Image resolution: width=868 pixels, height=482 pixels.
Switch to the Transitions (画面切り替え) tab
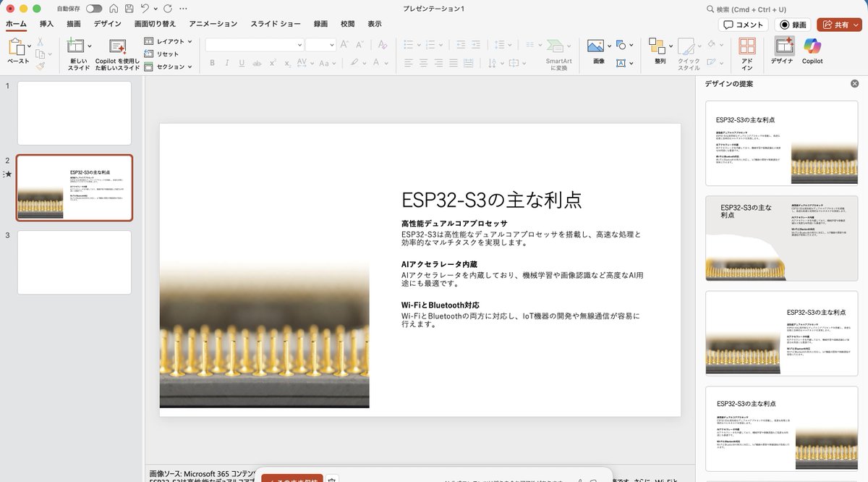155,24
